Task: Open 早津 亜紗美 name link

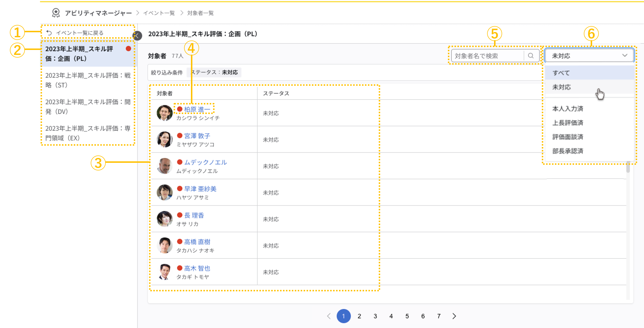Action: [200, 189]
